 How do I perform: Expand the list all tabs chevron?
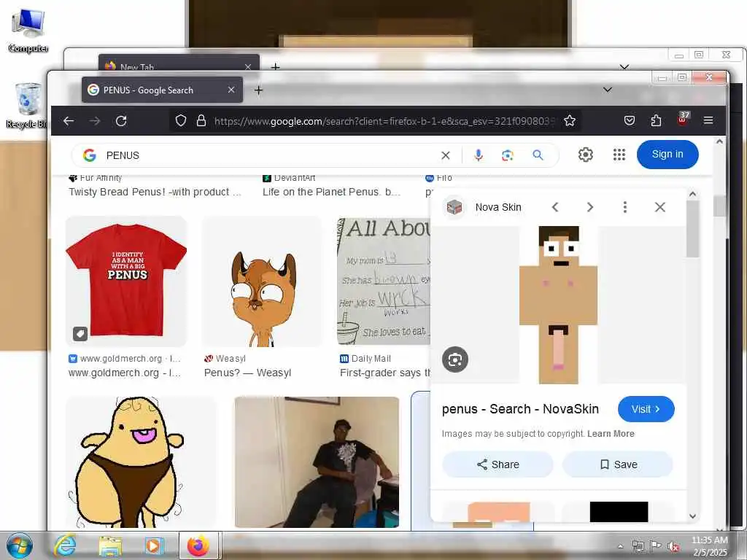pos(608,90)
